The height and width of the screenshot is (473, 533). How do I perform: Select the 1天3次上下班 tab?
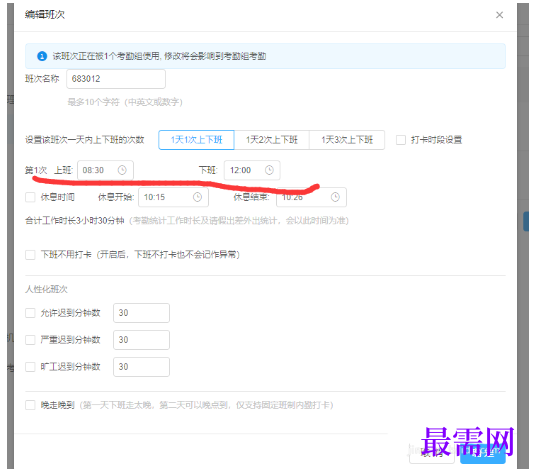pos(347,140)
